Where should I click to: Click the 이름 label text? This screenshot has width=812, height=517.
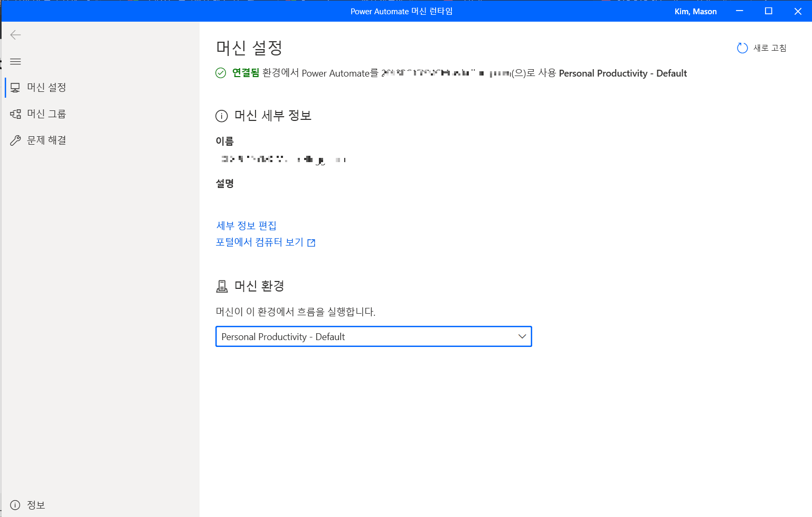click(224, 141)
